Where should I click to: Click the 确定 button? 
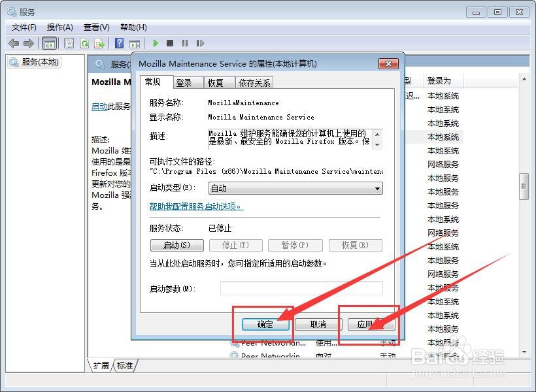(265, 324)
